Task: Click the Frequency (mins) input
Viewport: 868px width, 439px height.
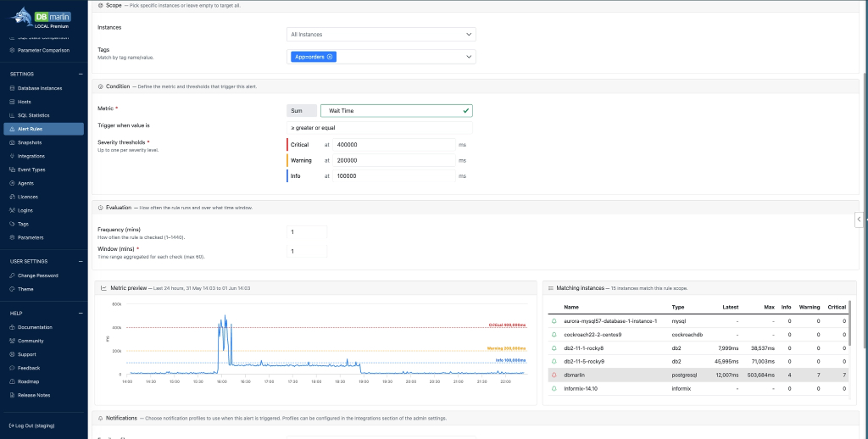Action: coord(307,232)
